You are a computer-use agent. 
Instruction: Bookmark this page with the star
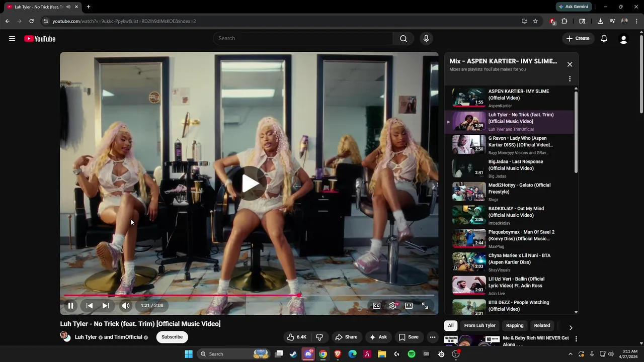(535, 21)
